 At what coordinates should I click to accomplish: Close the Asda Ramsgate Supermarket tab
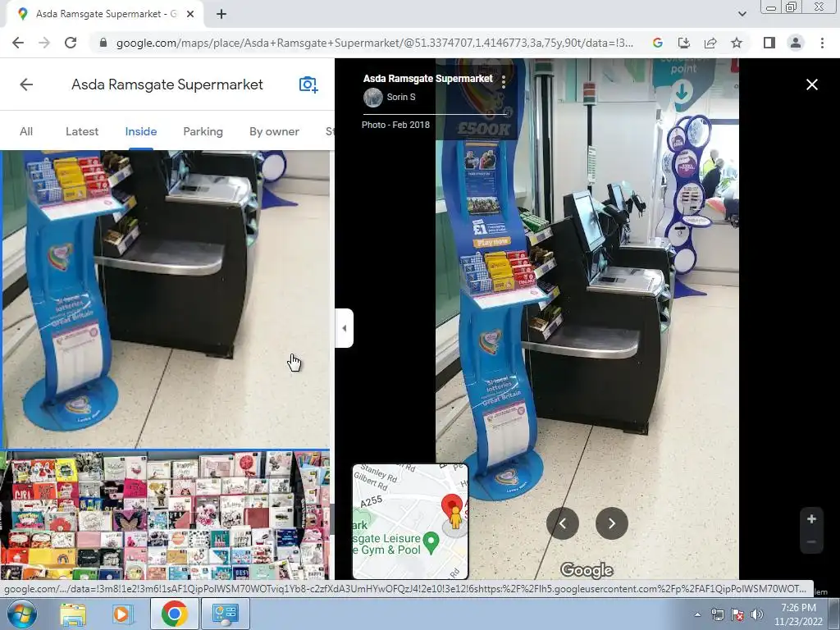189,14
